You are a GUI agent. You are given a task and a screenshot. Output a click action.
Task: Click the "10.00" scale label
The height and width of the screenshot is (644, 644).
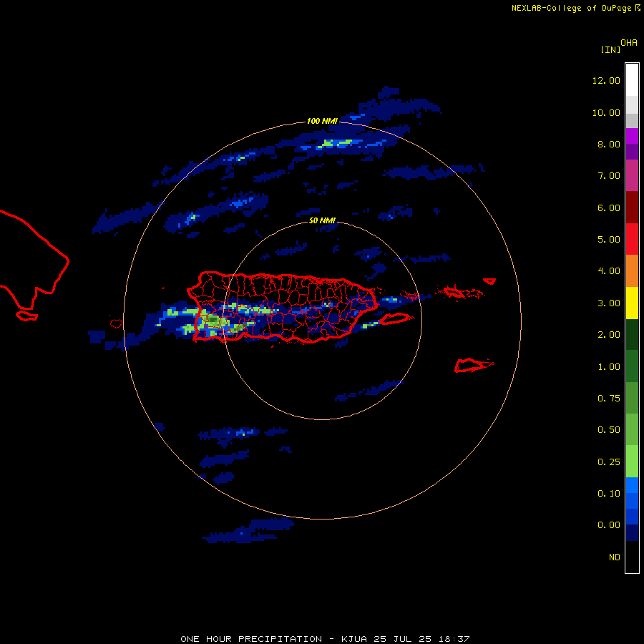click(606, 112)
